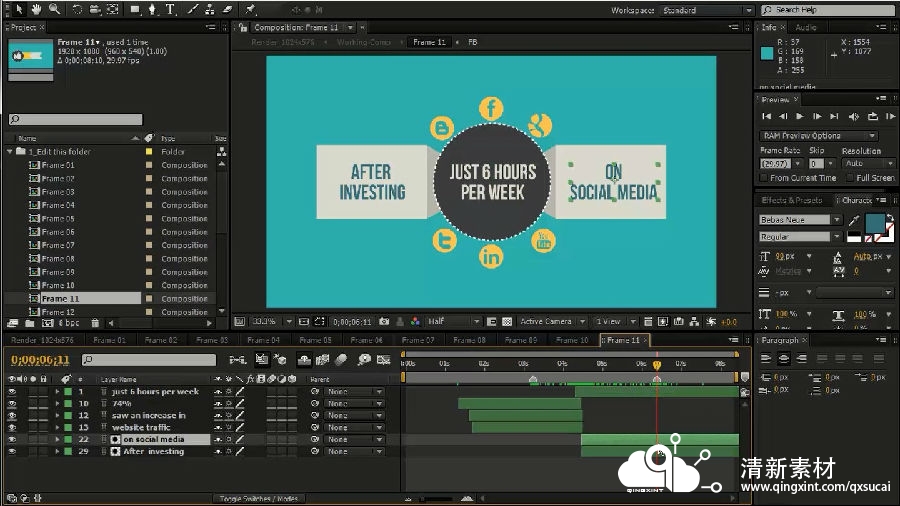The height and width of the screenshot is (506, 900).
Task: Select the Rotation tool
Action: (x=77, y=9)
